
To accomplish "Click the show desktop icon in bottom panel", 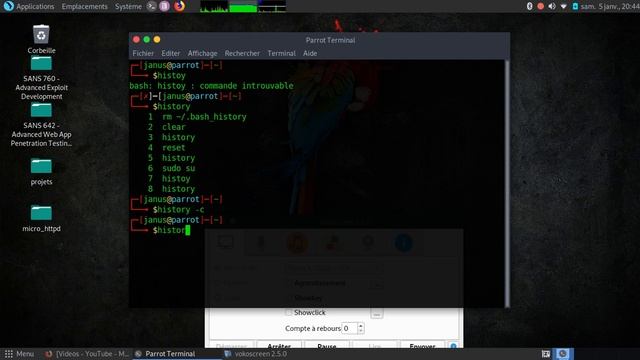I will [x=546, y=354].
